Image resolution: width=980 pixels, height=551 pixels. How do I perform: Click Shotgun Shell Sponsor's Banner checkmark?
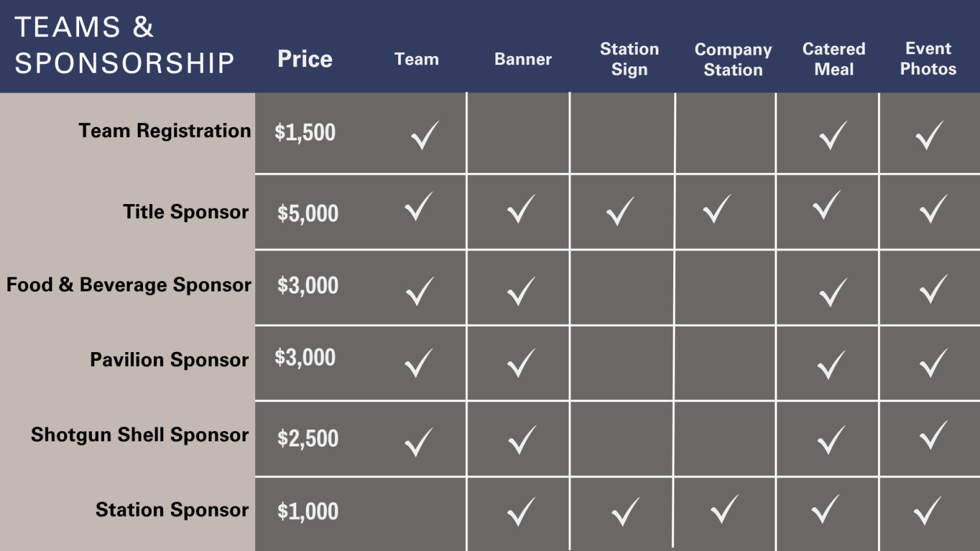pyautogui.click(x=522, y=439)
